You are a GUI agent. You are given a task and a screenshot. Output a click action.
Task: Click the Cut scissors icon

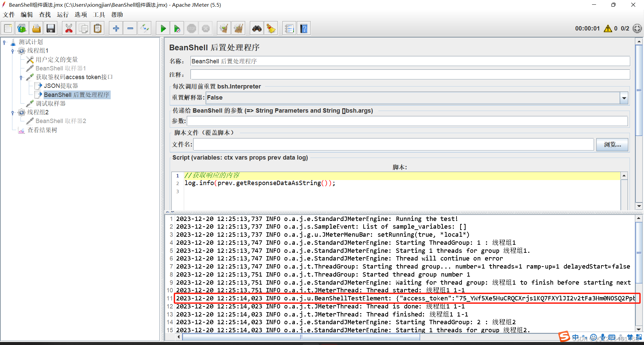coord(69,28)
